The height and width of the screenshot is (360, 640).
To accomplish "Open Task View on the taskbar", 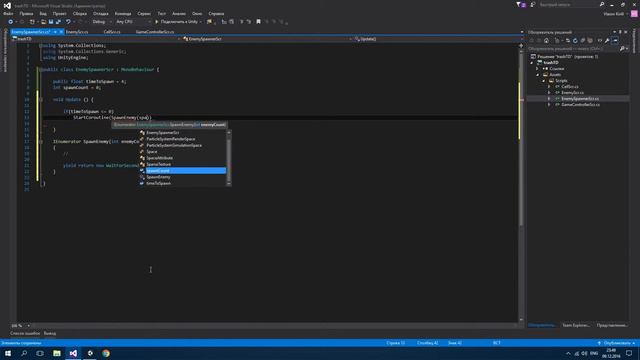I will (40, 353).
